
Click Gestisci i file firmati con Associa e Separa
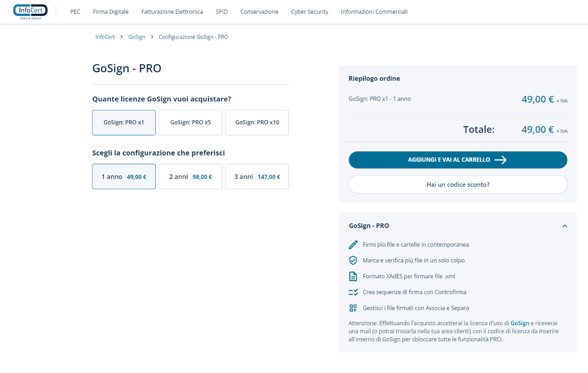[416, 308]
